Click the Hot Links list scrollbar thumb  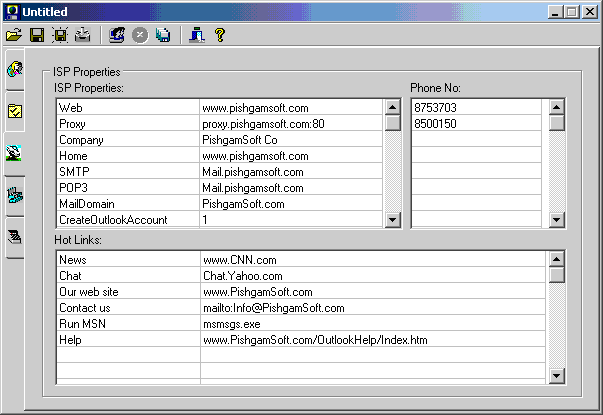coord(556,275)
